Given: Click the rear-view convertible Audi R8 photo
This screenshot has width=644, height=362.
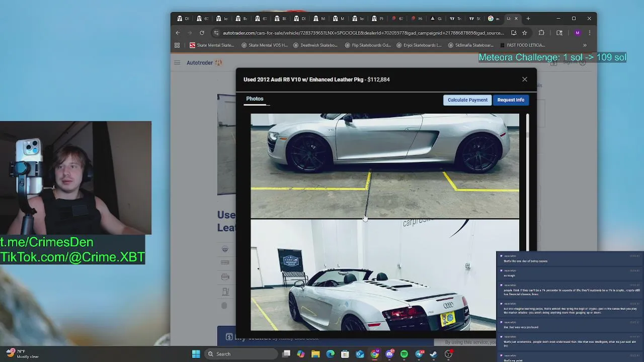Looking at the screenshot, I should (385, 275).
